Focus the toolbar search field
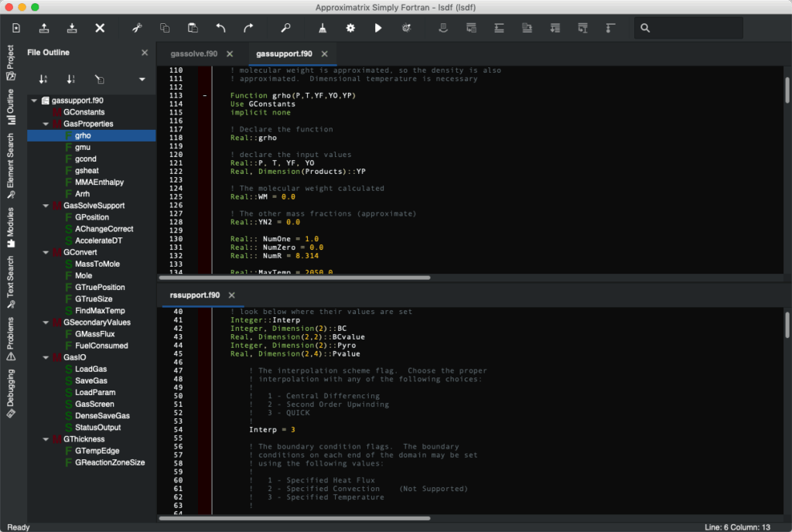This screenshot has width=792, height=532. tap(688, 29)
